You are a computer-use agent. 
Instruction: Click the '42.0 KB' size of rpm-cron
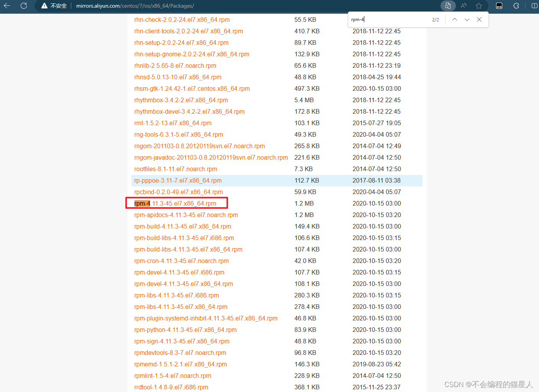tap(305, 261)
